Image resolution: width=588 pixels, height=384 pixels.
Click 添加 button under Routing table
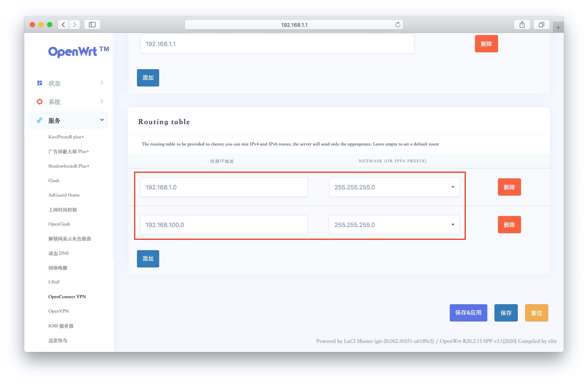tap(148, 258)
